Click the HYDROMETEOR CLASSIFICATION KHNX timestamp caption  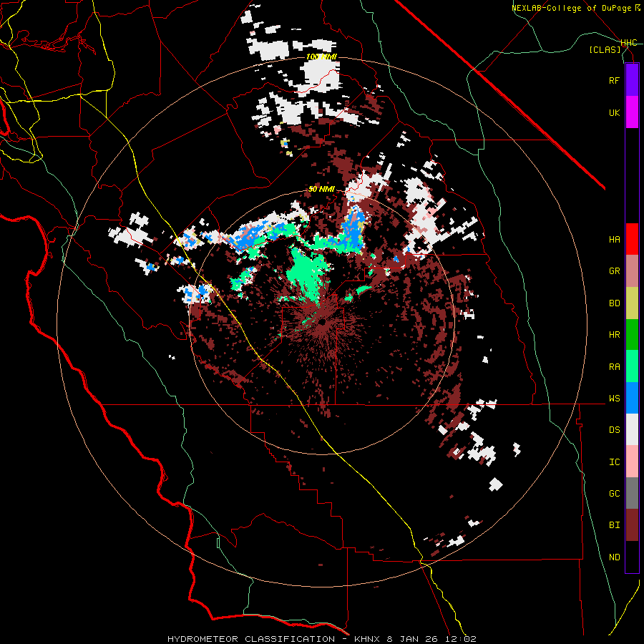point(321,639)
